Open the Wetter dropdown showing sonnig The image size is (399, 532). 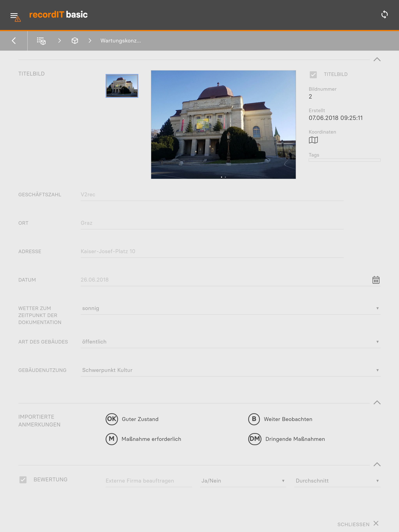pos(230,308)
